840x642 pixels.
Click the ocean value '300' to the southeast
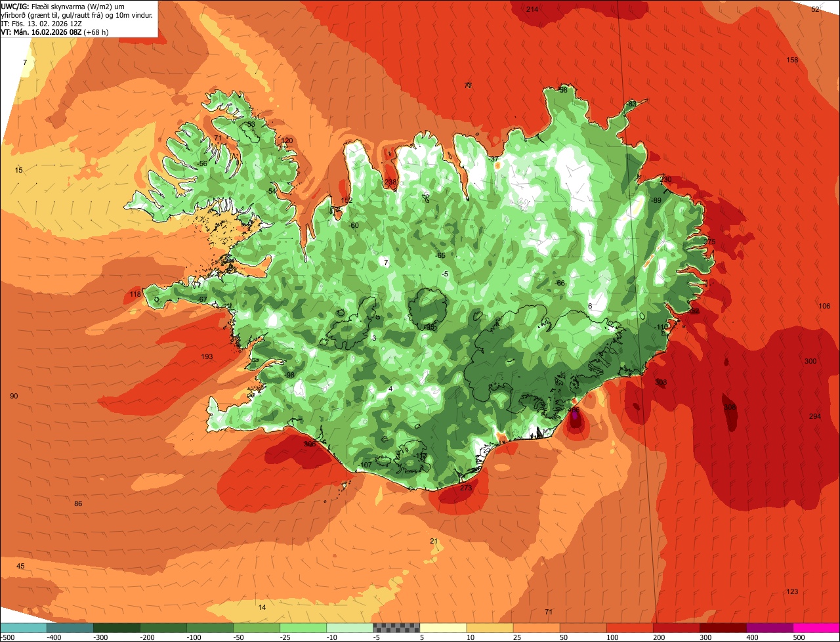[810, 362]
